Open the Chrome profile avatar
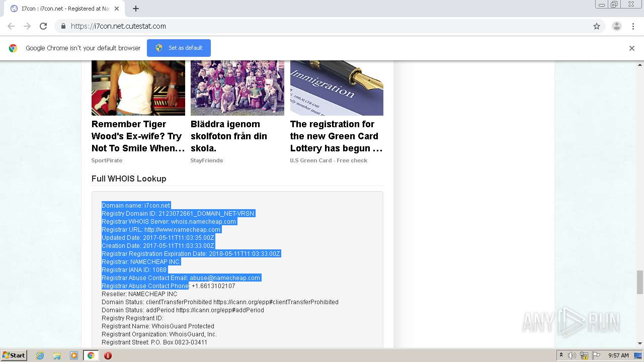The height and width of the screenshot is (362, 644). click(616, 26)
